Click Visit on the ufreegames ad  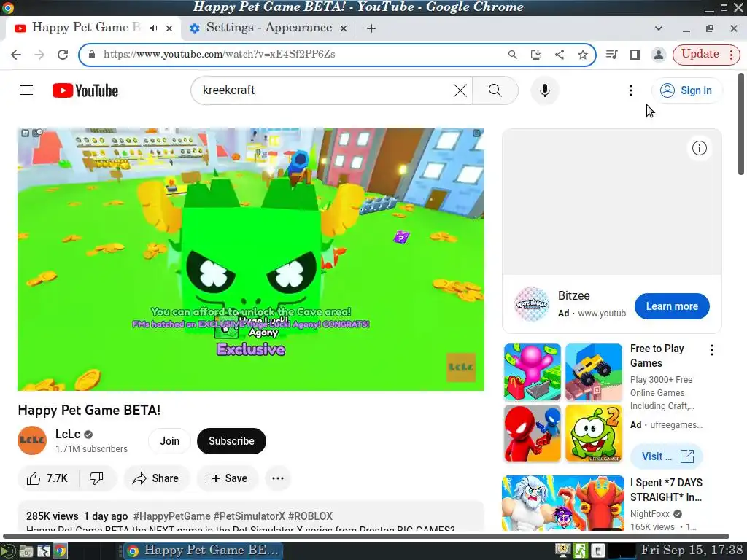[x=667, y=456]
